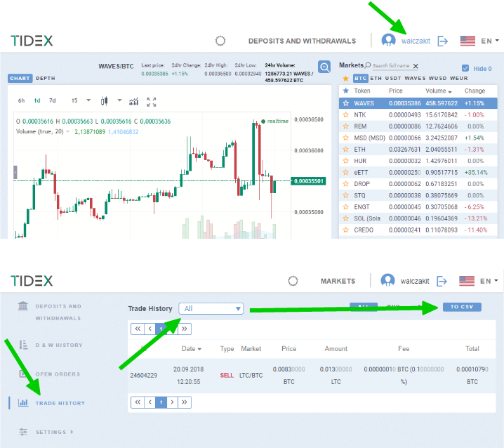
Task: Select page 1 in lower pagination
Action: pyautogui.click(x=161, y=402)
